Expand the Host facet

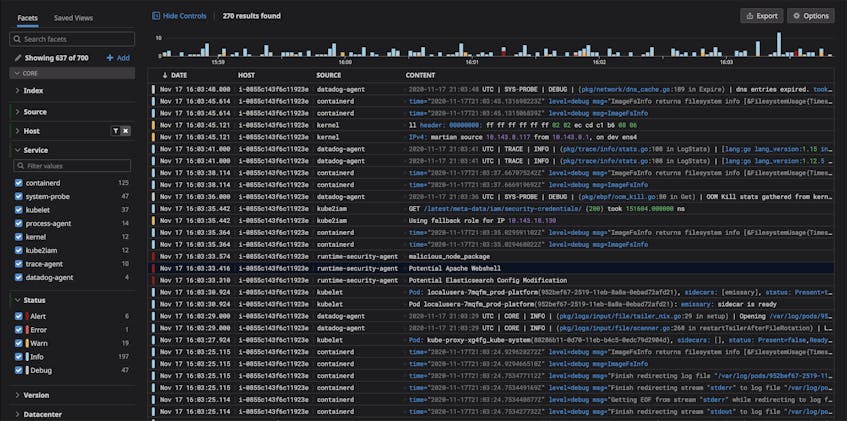pos(17,131)
